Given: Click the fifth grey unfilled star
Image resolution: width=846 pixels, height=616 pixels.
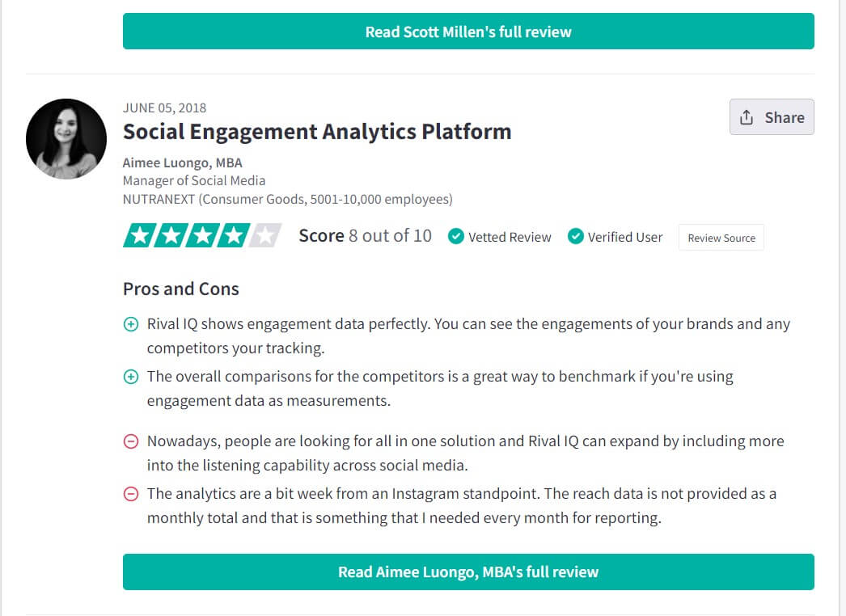Looking at the screenshot, I should click(x=265, y=235).
